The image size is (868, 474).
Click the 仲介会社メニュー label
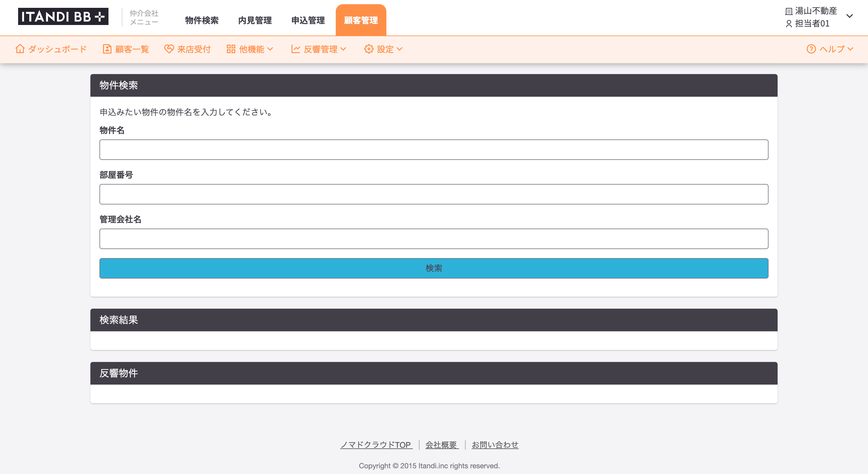(144, 17)
